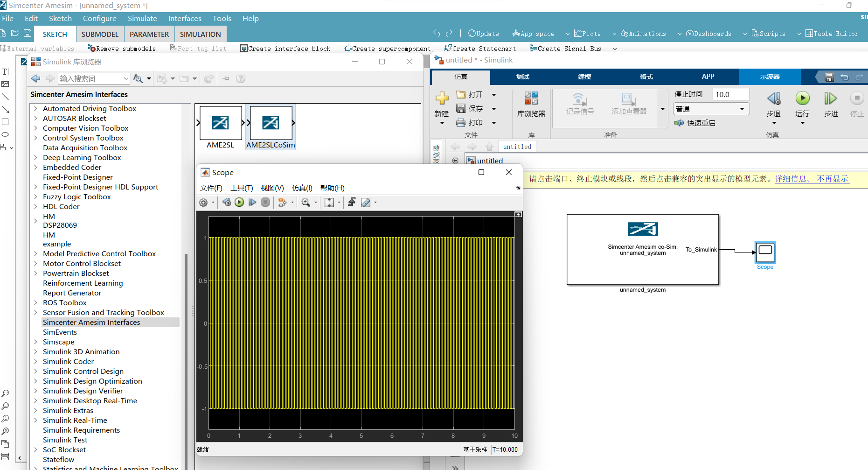The image size is (868, 470).
Task: Open Scope 视图(V) menu
Action: 272,188
